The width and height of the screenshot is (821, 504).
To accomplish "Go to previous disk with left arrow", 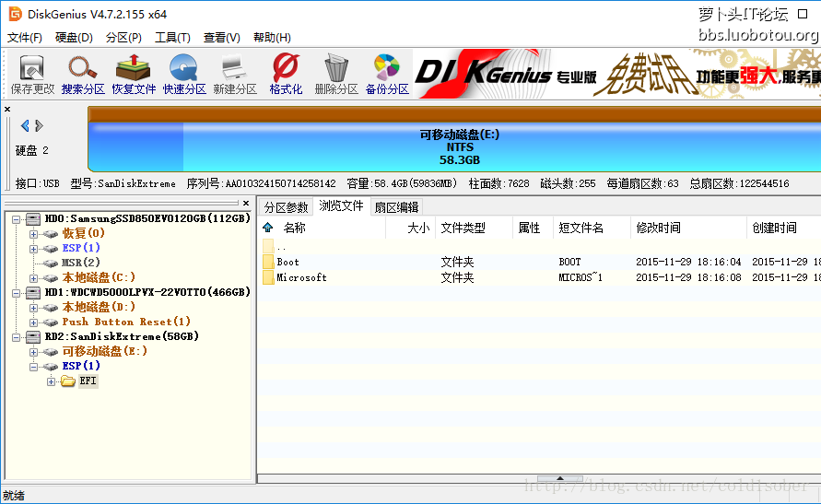I will click(25, 125).
